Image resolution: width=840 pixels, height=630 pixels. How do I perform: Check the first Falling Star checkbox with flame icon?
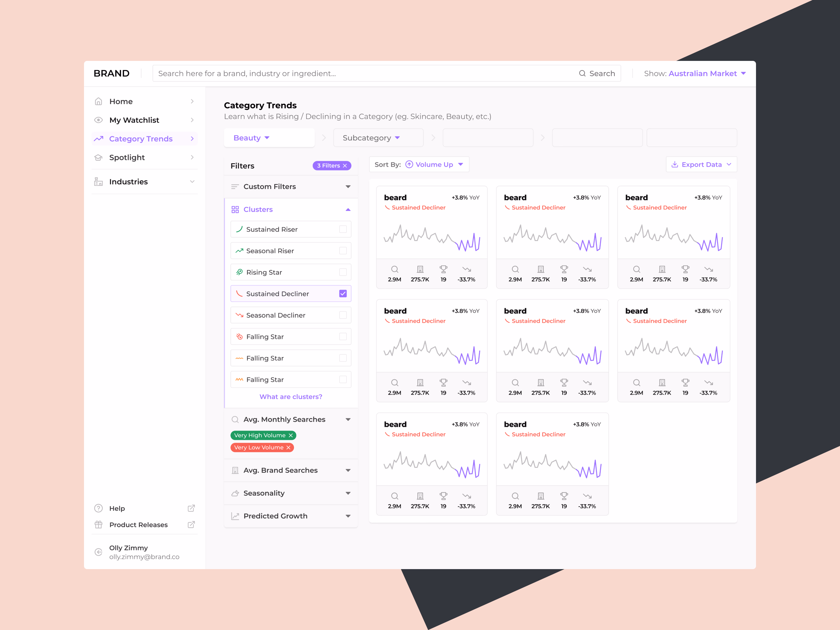343,337
